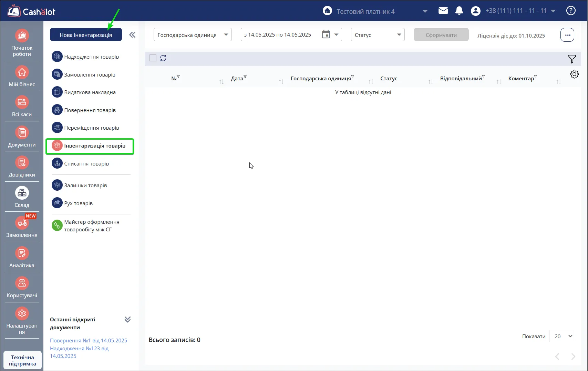Tick the select-all checkbox in table toolbar
This screenshot has height=371, width=588.
point(153,58)
